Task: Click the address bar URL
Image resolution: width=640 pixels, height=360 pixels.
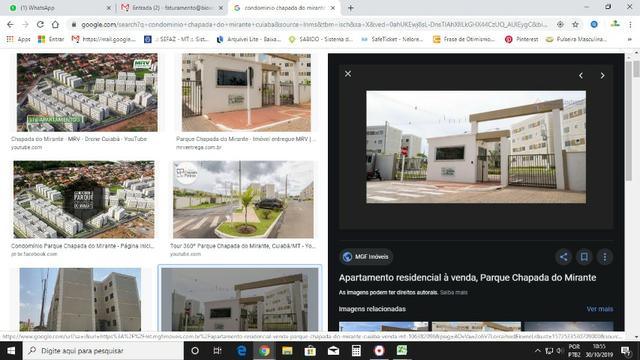Action: coord(313,24)
